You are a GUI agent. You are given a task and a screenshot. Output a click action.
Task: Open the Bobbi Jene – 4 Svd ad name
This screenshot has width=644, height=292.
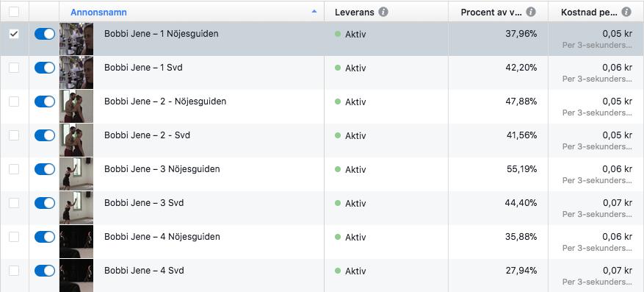point(144,271)
